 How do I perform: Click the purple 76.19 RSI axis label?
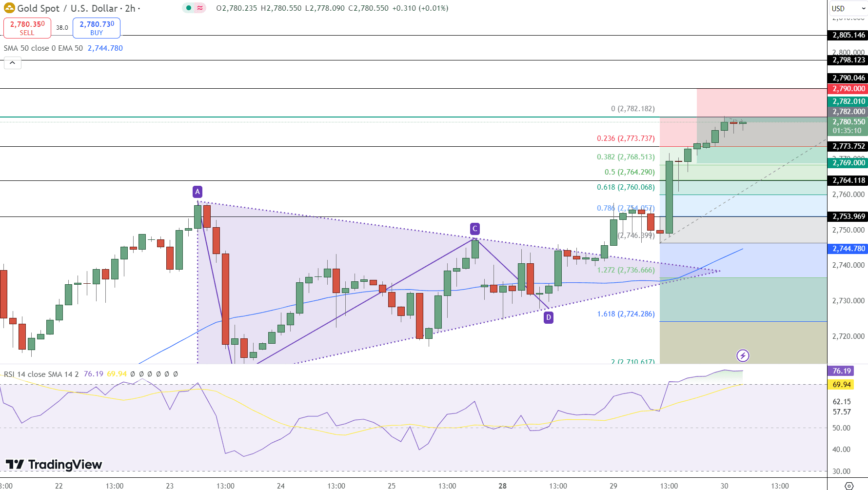click(x=842, y=371)
